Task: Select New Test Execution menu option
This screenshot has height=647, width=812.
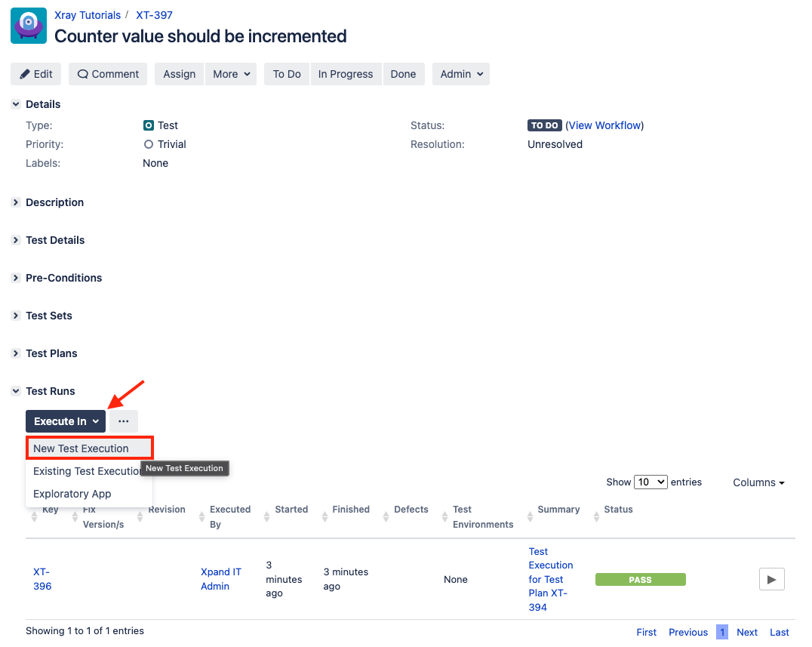Action: pyautogui.click(x=90, y=448)
